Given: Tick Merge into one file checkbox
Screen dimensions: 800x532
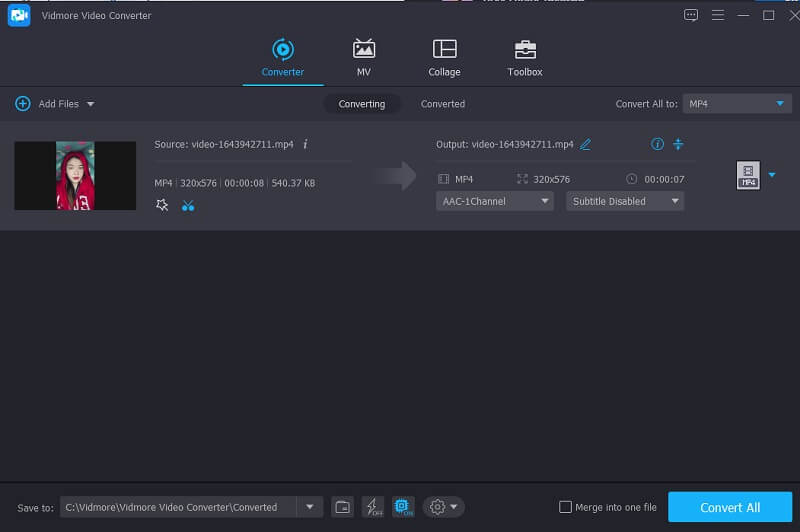Looking at the screenshot, I should tap(566, 507).
